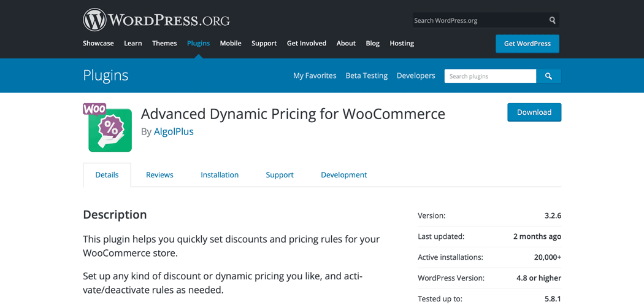Open the Mobile menu item

pos(231,43)
